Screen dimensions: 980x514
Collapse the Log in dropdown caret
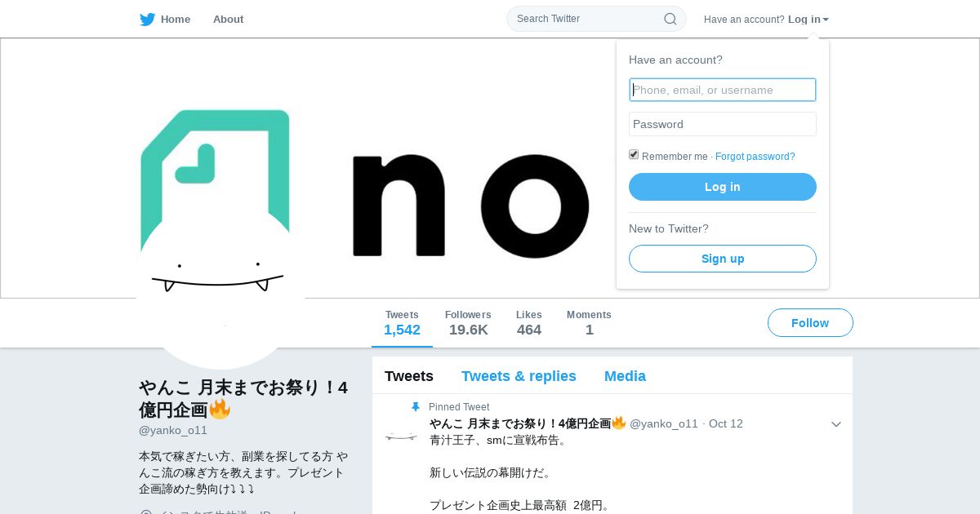click(826, 20)
